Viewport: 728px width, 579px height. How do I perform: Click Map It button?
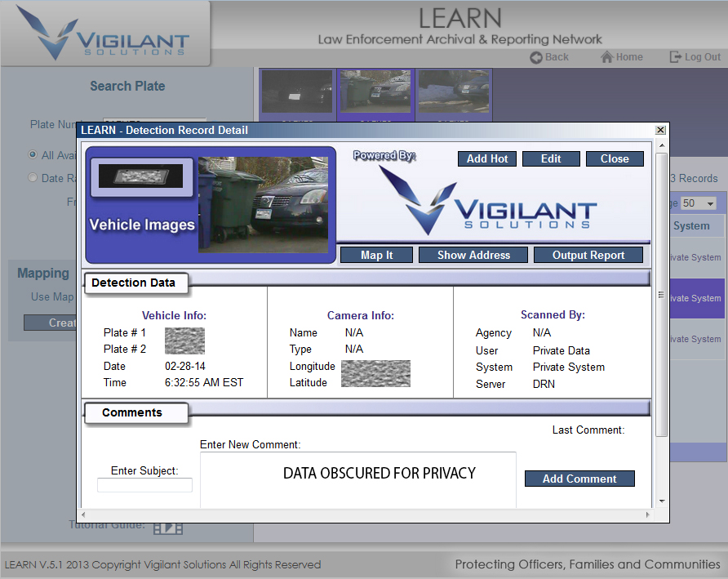[x=376, y=255]
